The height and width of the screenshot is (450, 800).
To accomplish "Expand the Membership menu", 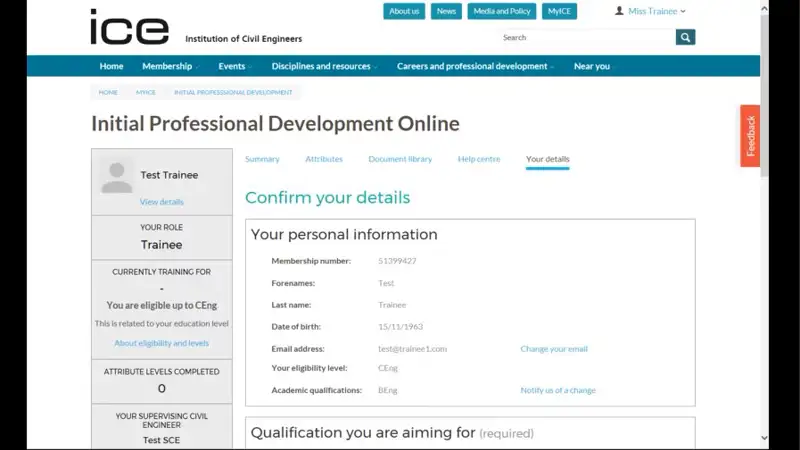I will (170, 66).
